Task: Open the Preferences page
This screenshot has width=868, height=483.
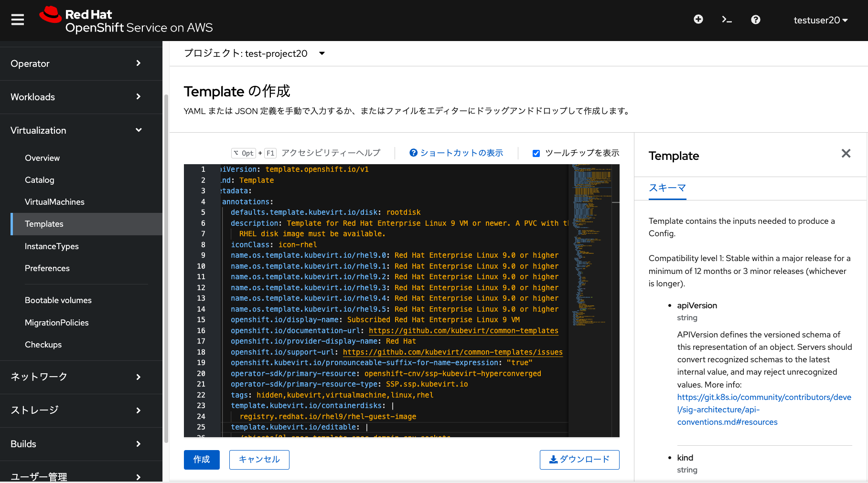Action: pyautogui.click(x=47, y=268)
